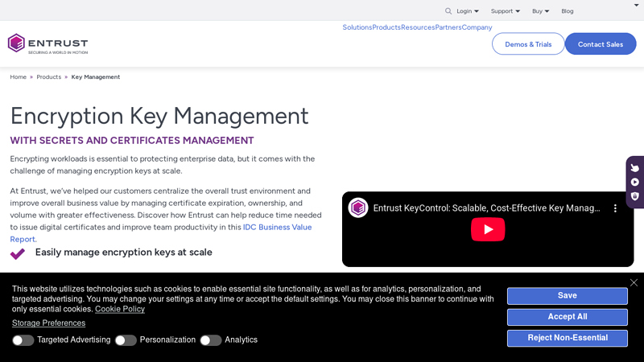Click the video title text

[x=486, y=208]
